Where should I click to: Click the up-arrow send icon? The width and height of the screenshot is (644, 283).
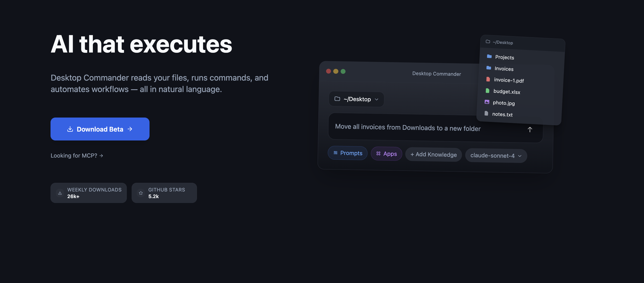pos(530,130)
